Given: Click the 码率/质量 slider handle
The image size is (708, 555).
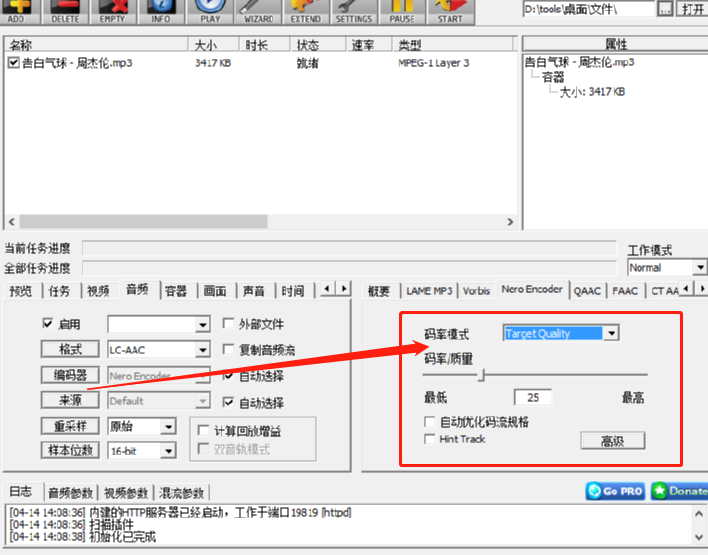Looking at the screenshot, I should click(481, 375).
